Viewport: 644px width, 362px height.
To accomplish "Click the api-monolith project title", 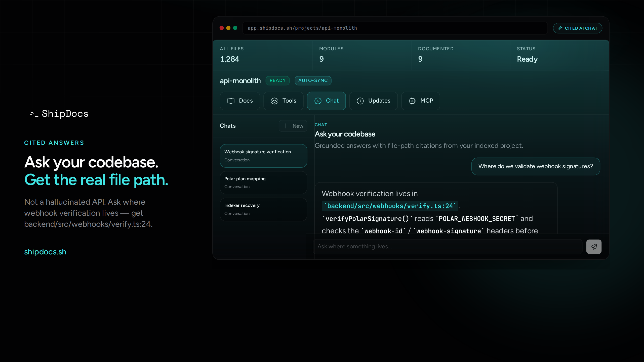I will pyautogui.click(x=240, y=81).
